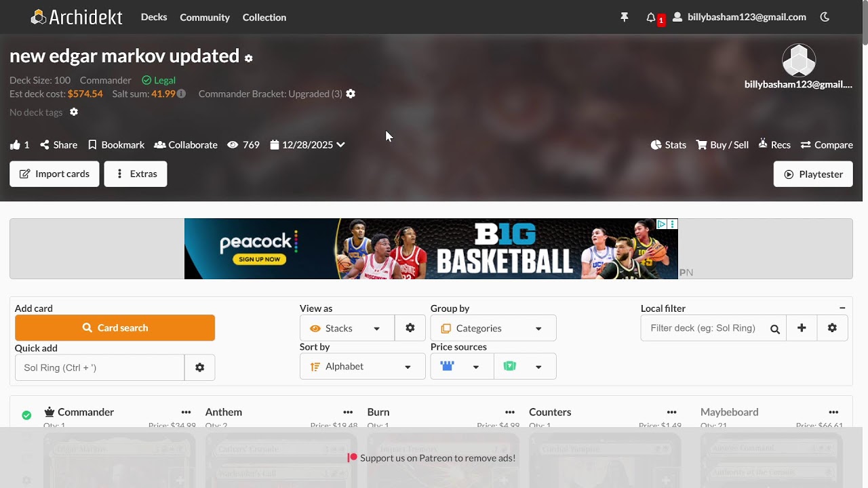
Task: Open the Group by Categories dropdown
Action: coord(494,328)
